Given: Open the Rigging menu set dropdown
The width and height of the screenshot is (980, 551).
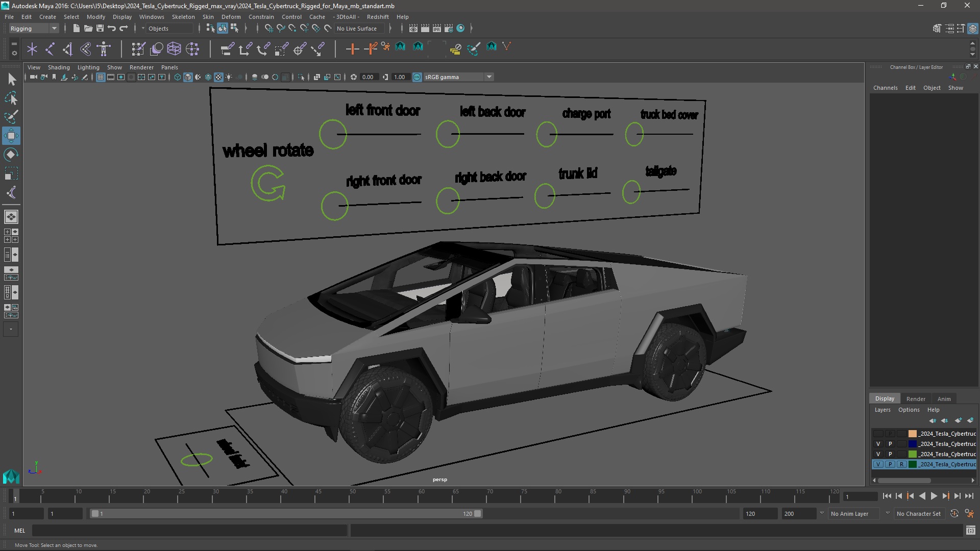Looking at the screenshot, I should pyautogui.click(x=34, y=29).
